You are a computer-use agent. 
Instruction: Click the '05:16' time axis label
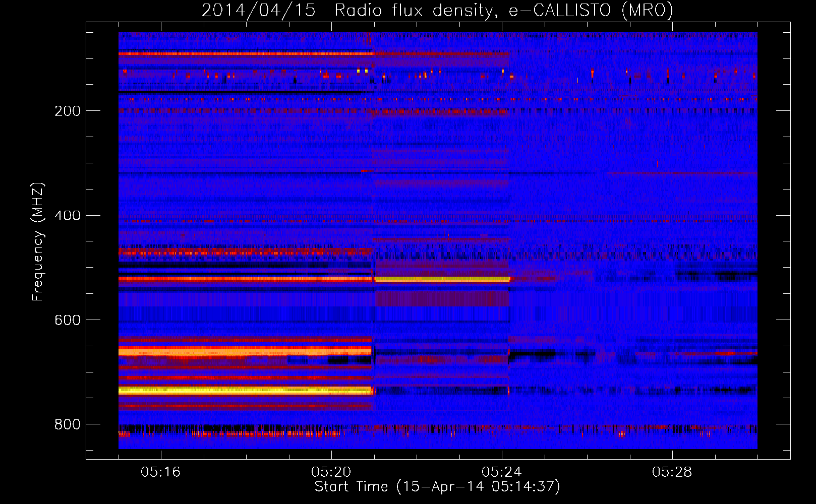point(161,472)
